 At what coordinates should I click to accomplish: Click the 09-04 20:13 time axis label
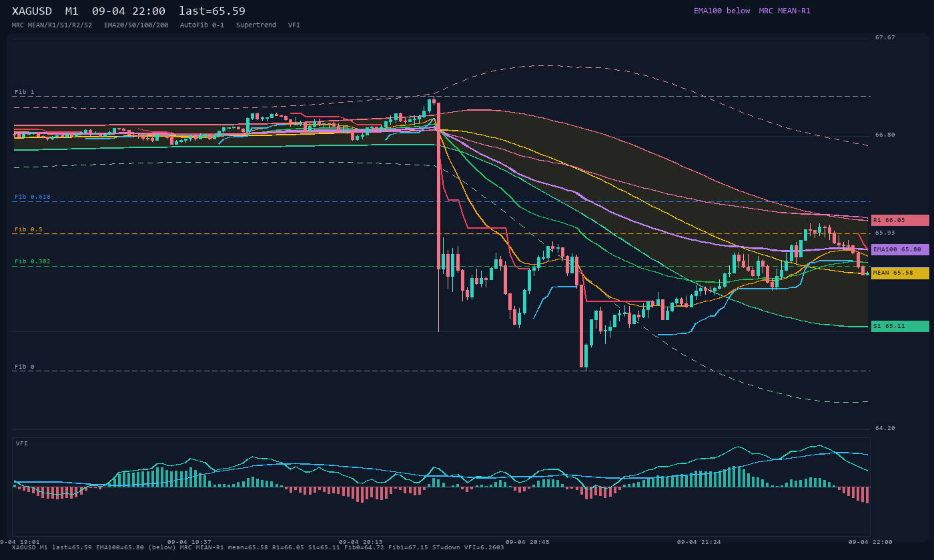pyautogui.click(x=361, y=542)
